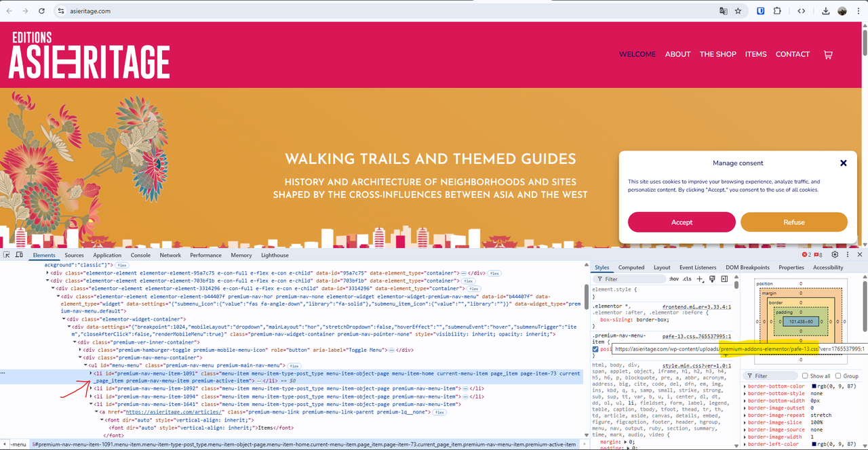Click border-bottom-color rgb(0, 9, 87) swatch
The height and width of the screenshot is (450, 868).
click(814, 386)
